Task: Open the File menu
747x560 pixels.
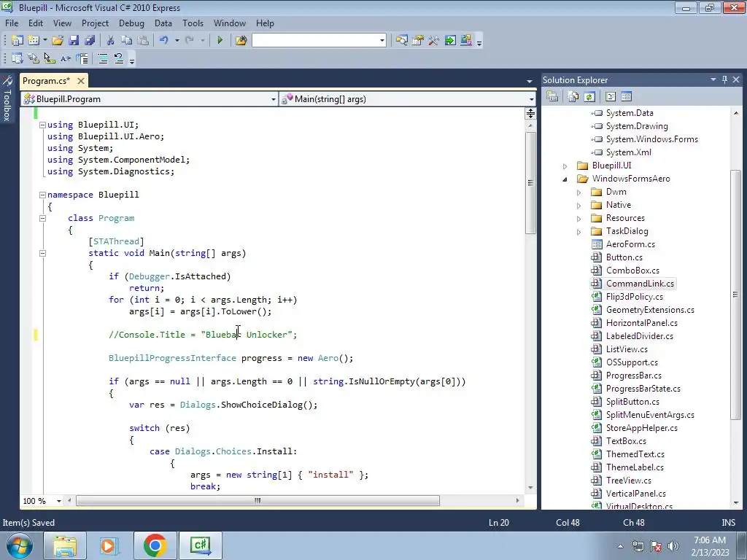Action: 12,23
